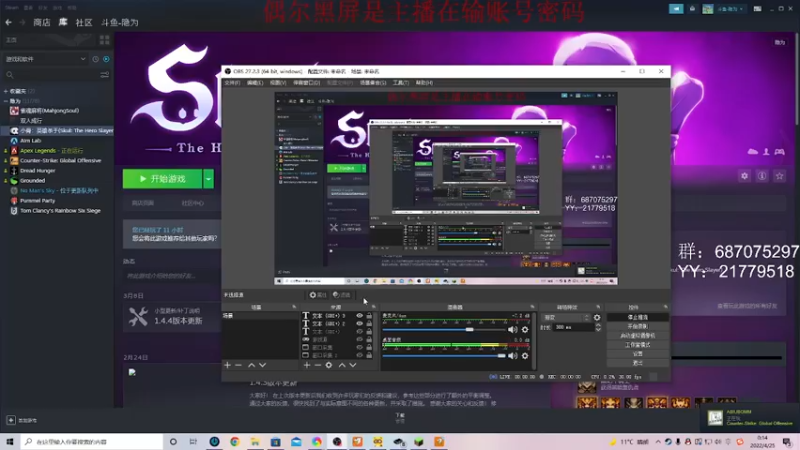
Task: Remove the selected scene with the minus icon
Action: tap(238, 365)
